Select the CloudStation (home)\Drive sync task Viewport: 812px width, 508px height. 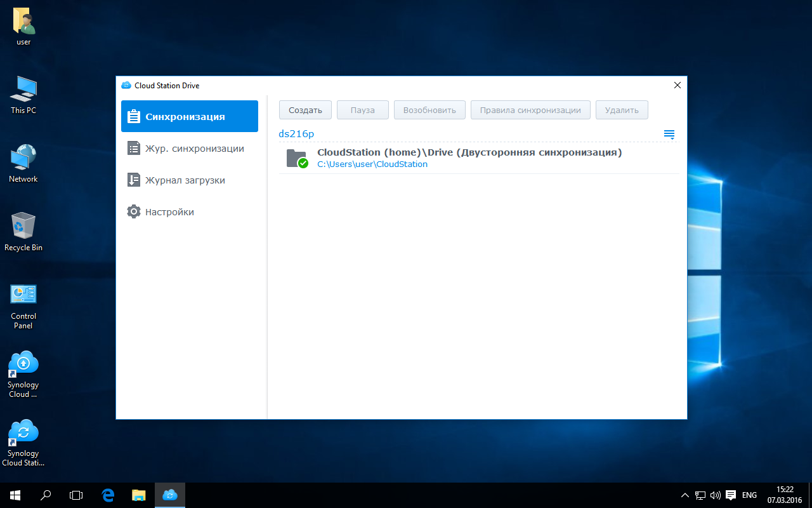469,152
